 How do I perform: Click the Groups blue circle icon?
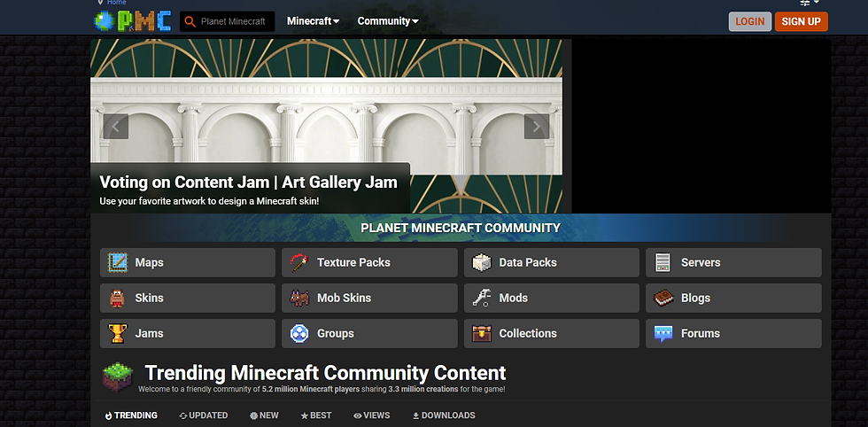(x=299, y=333)
